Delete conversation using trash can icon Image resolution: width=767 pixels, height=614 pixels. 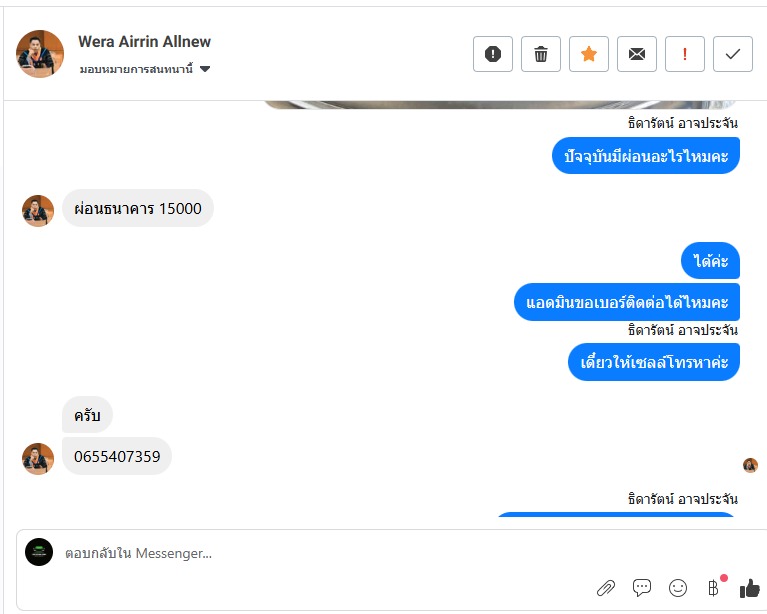point(541,54)
